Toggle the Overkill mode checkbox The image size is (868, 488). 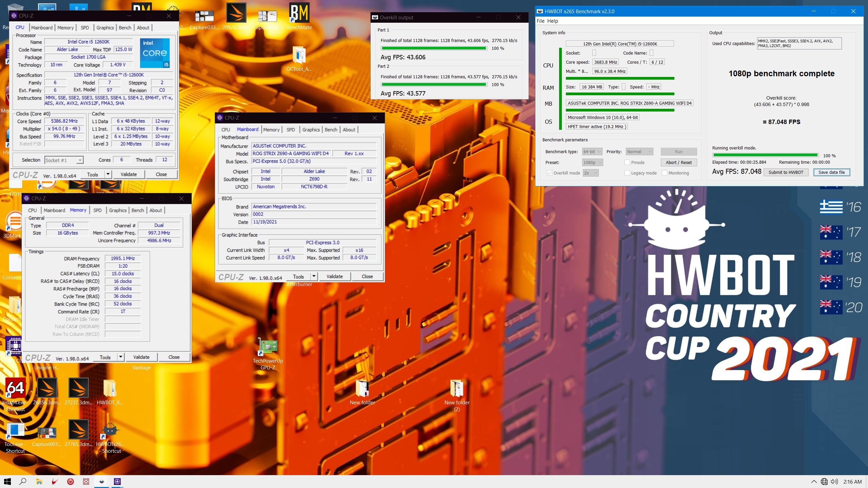click(549, 173)
